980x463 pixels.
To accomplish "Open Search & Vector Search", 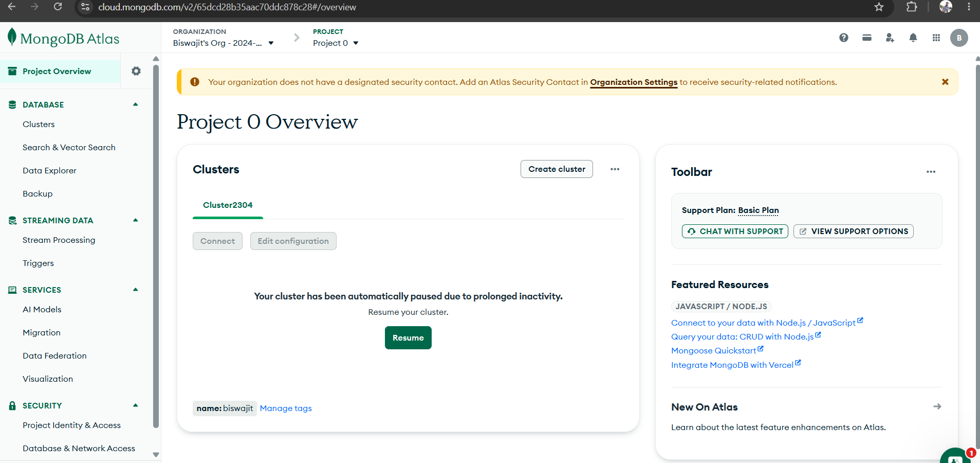I will [69, 148].
